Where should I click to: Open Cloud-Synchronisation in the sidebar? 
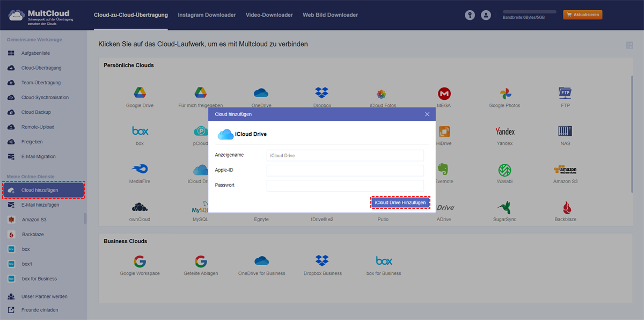pyautogui.click(x=45, y=98)
